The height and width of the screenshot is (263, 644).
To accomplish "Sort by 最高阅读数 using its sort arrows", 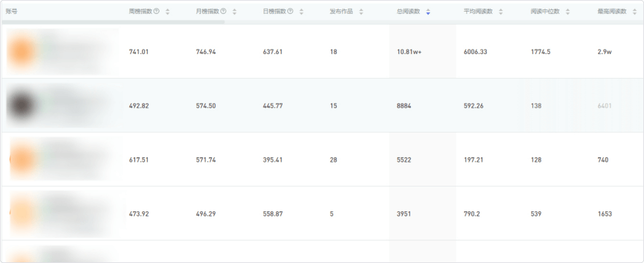I will (635, 12).
